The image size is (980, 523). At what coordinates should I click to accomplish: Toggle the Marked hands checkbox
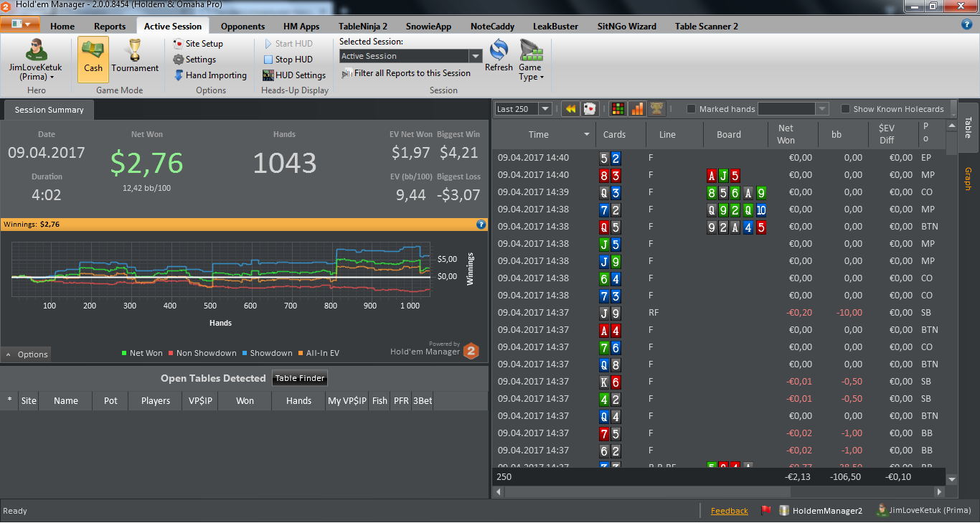click(692, 109)
